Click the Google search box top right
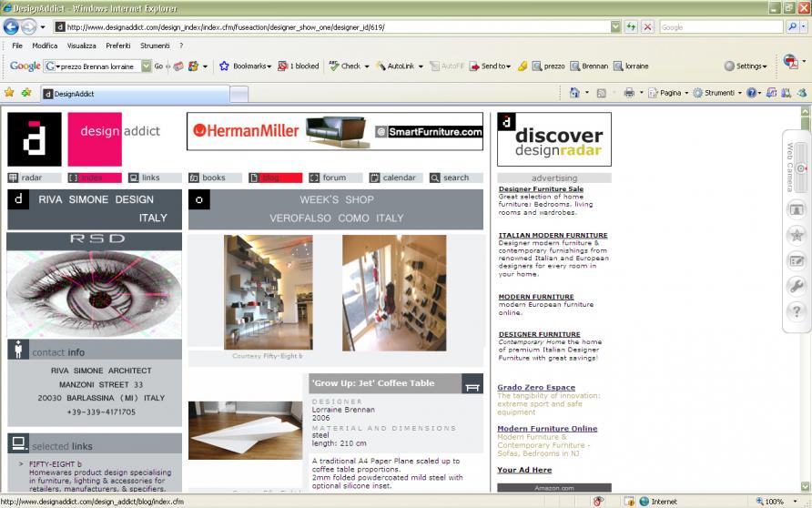The height and width of the screenshot is (508, 812). [721, 27]
